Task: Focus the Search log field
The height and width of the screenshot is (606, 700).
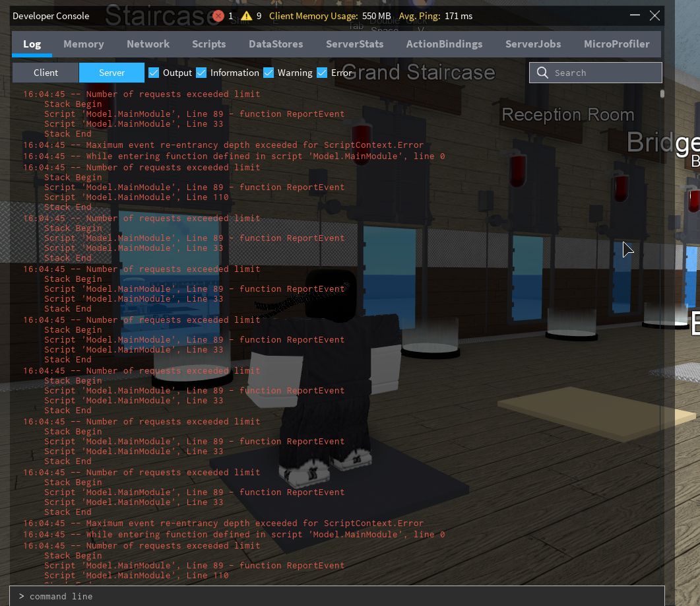Action: tap(596, 73)
